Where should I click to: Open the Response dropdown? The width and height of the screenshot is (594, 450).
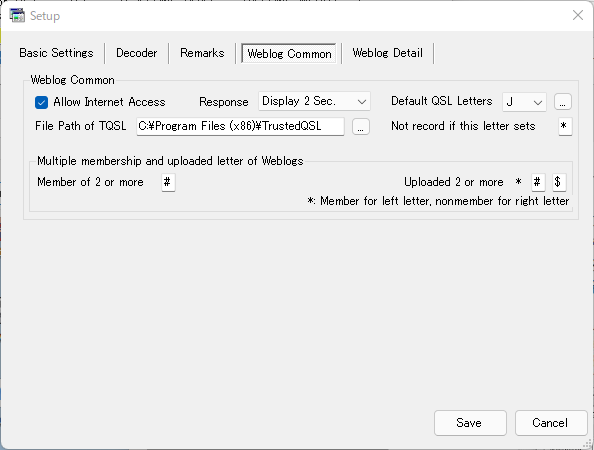pyautogui.click(x=314, y=102)
